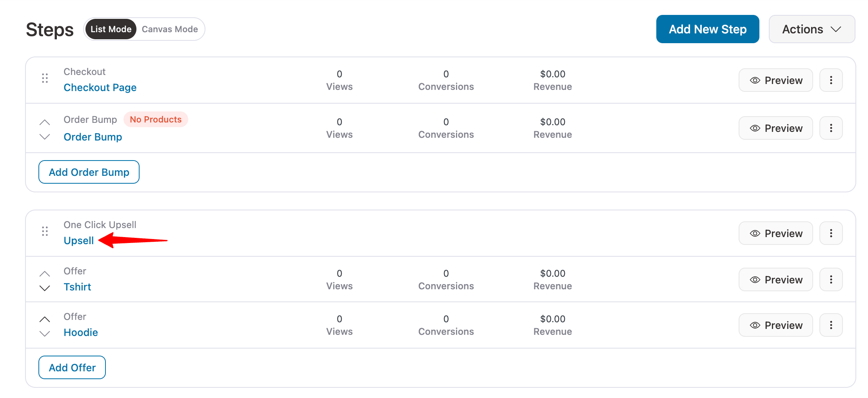Screen dimensions: 868x398
Task: Open three-dot menu for Tshirt offer
Action: pyautogui.click(x=831, y=279)
